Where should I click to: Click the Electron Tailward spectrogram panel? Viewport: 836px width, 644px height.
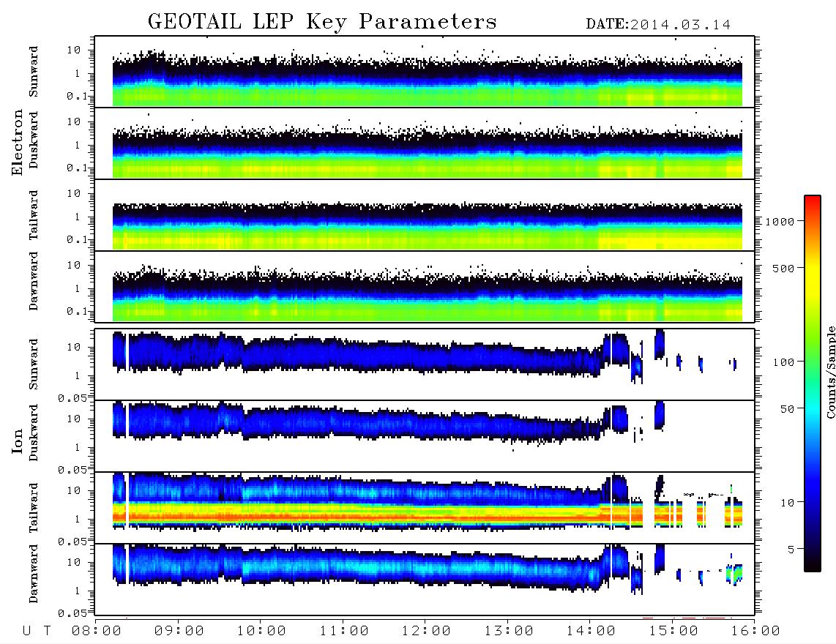pyautogui.click(x=425, y=215)
